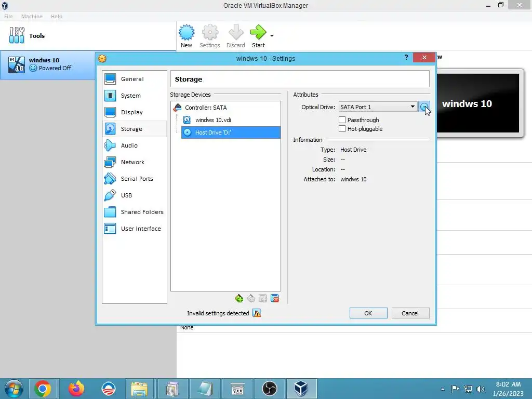532x399 pixels.
Task: Open the File menu
Action: [8, 16]
